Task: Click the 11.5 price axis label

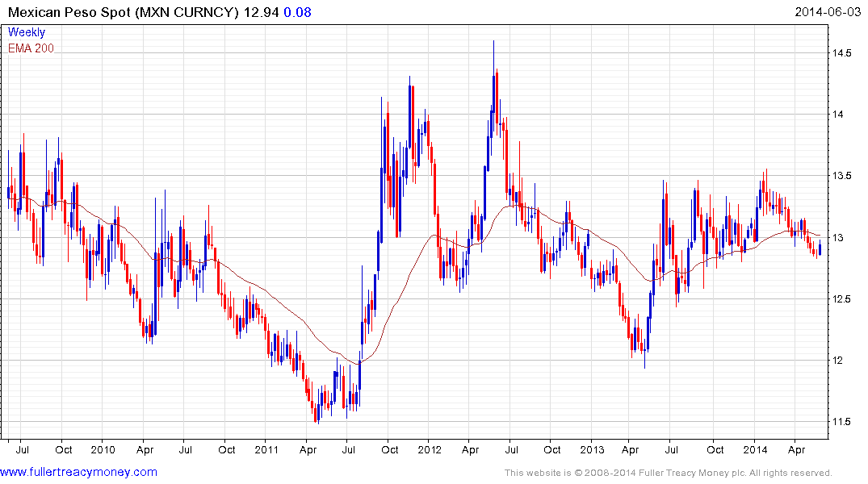Action: coord(843,422)
